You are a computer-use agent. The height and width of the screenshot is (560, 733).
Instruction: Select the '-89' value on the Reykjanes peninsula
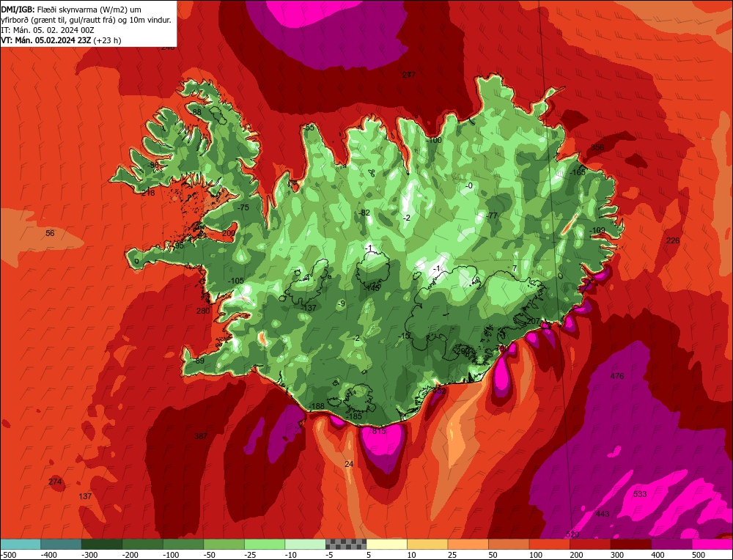(x=199, y=361)
